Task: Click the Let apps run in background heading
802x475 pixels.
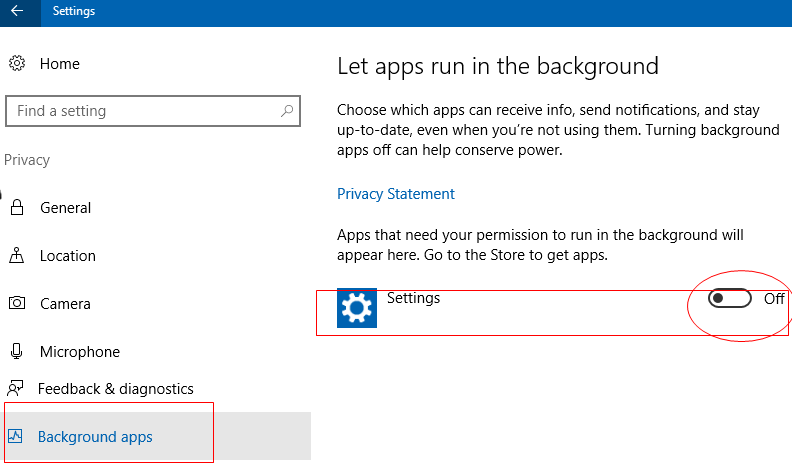Action: click(498, 66)
